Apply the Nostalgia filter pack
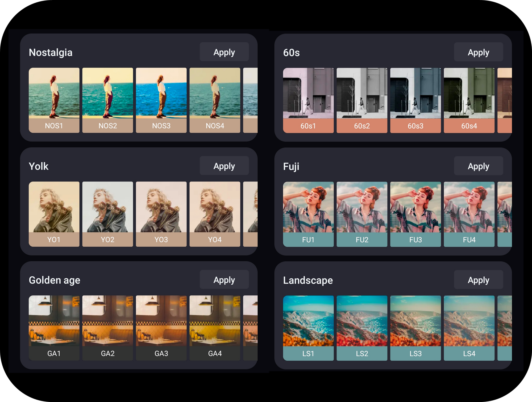The width and height of the screenshot is (532, 402). pos(223,52)
